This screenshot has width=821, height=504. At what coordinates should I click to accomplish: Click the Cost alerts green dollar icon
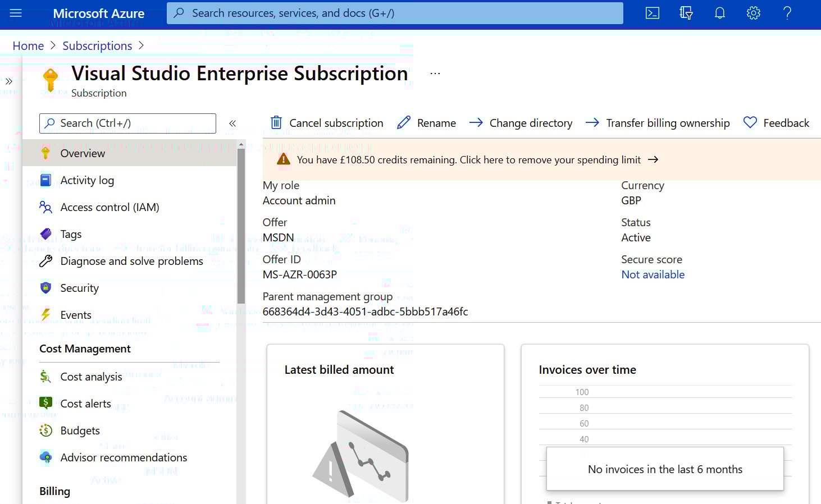tap(45, 402)
